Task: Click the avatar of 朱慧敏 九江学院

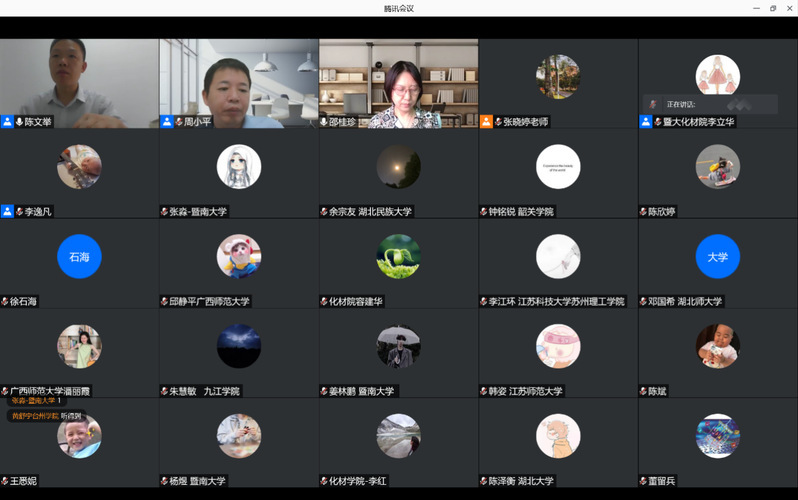Action: coord(238,346)
